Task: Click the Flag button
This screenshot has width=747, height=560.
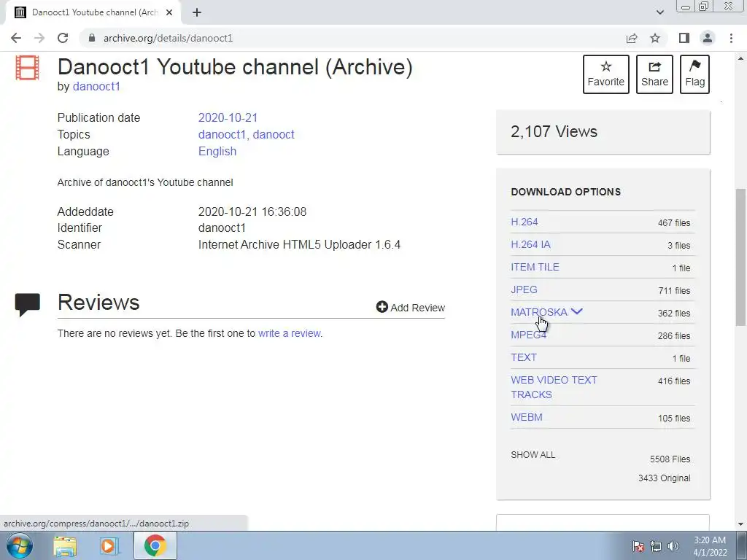Action: [x=694, y=74]
